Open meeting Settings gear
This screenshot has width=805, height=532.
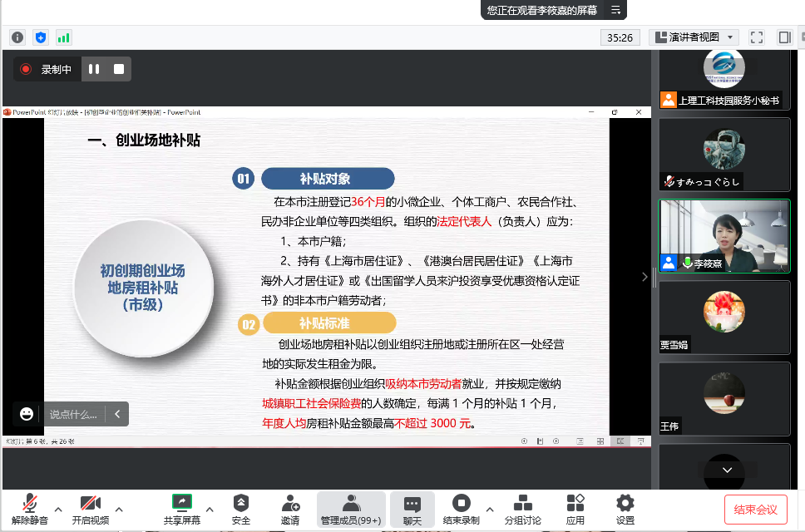pyautogui.click(x=625, y=509)
